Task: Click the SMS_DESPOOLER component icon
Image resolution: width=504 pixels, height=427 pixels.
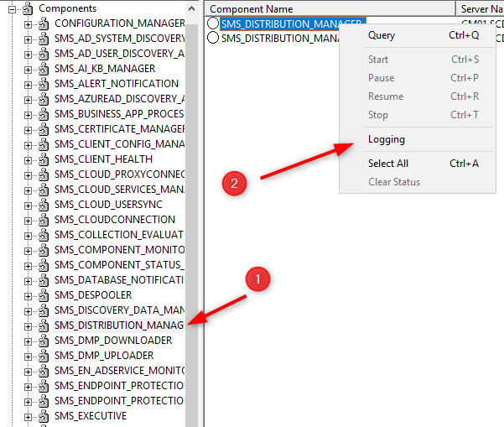Action: point(44,295)
